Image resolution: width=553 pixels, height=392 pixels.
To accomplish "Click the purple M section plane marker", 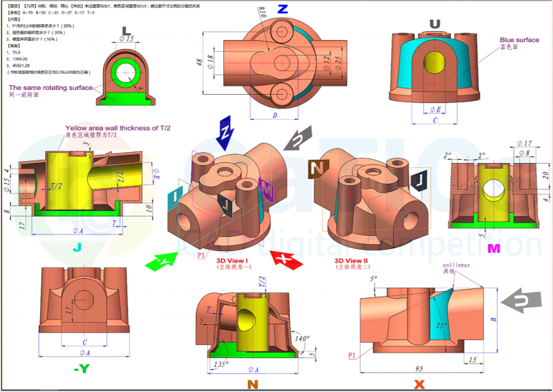I will point(266,190).
